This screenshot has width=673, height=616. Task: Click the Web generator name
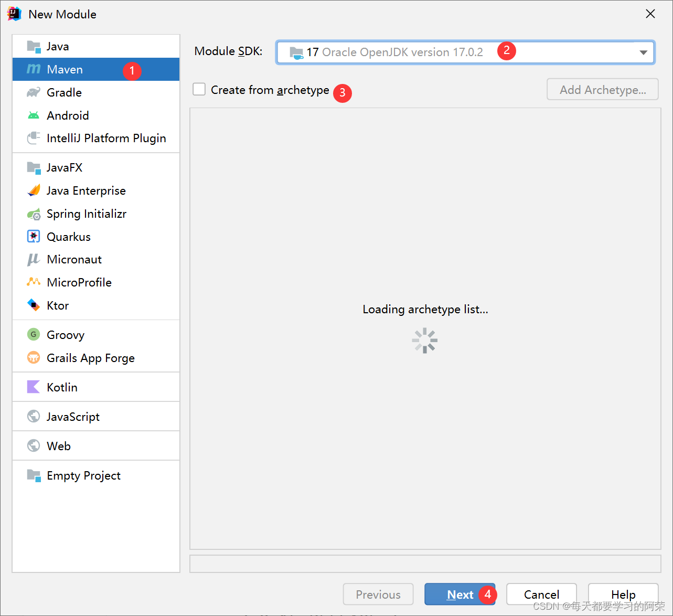[x=59, y=446]
